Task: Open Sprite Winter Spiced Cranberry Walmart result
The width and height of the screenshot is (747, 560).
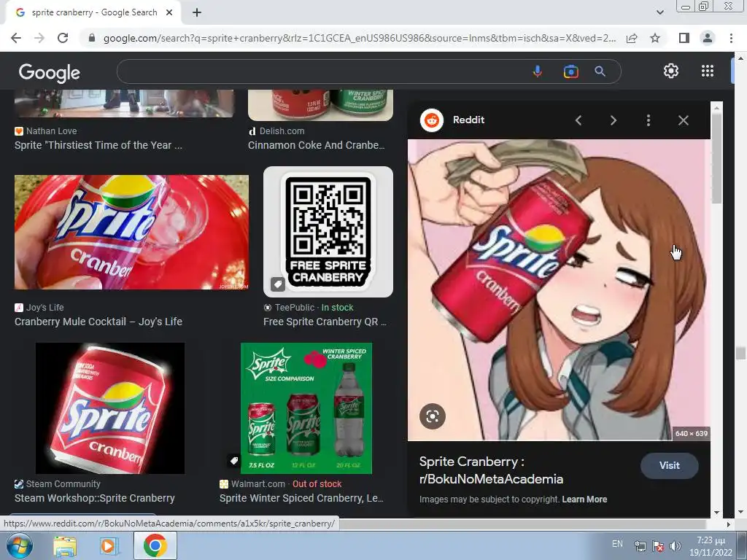Action: (301, 498)
